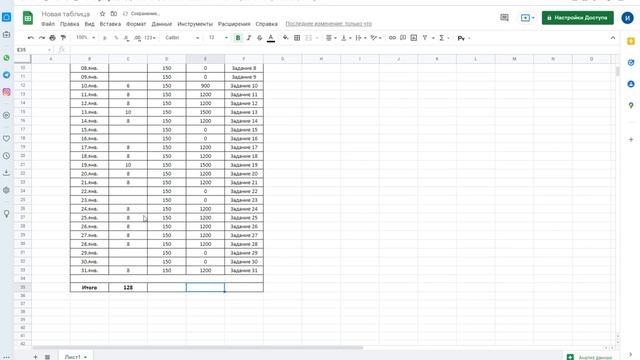Image resolution: width=640 pixels, height=360 pixels.
Task: Open the Анализ данных explore button
Action: tap(590, 357)
